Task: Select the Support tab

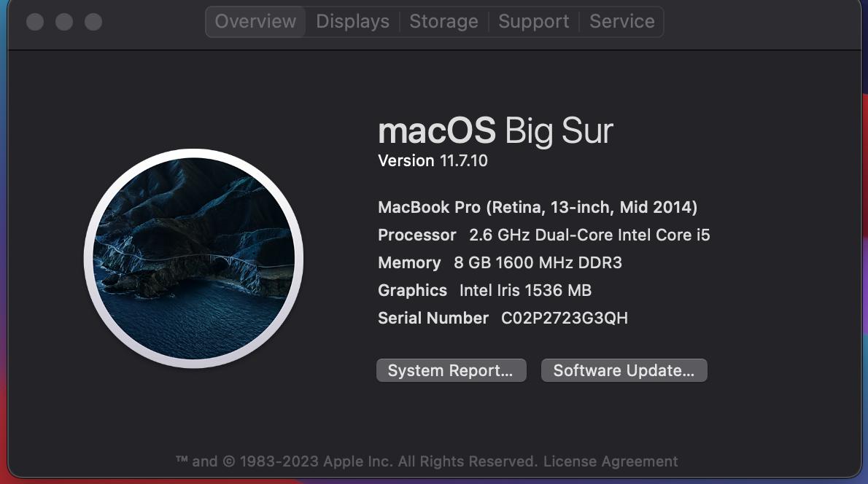Action: coord(534,22)
